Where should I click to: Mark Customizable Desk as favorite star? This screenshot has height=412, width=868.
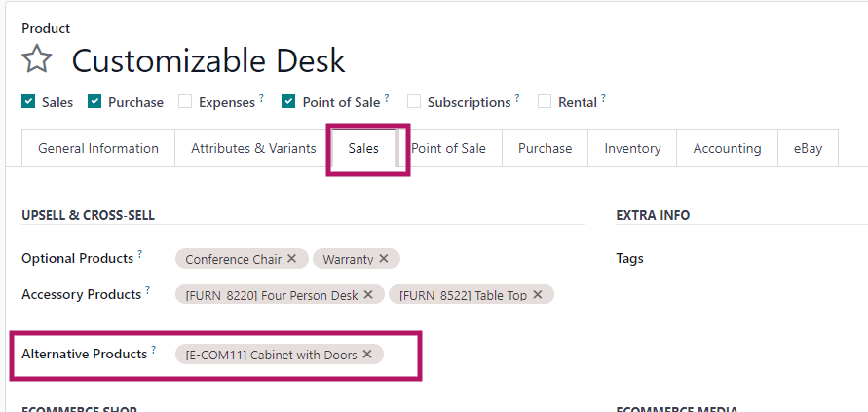[36, 60]
